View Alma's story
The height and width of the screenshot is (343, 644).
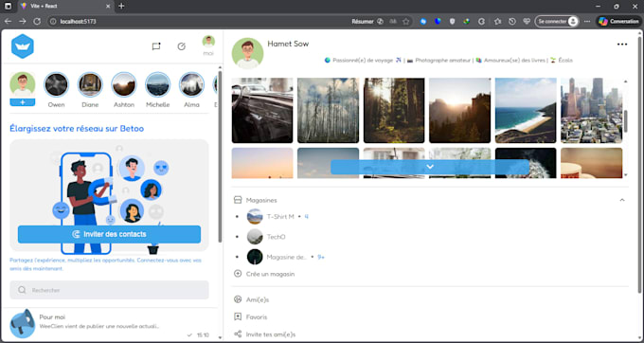tap(191, 84)
